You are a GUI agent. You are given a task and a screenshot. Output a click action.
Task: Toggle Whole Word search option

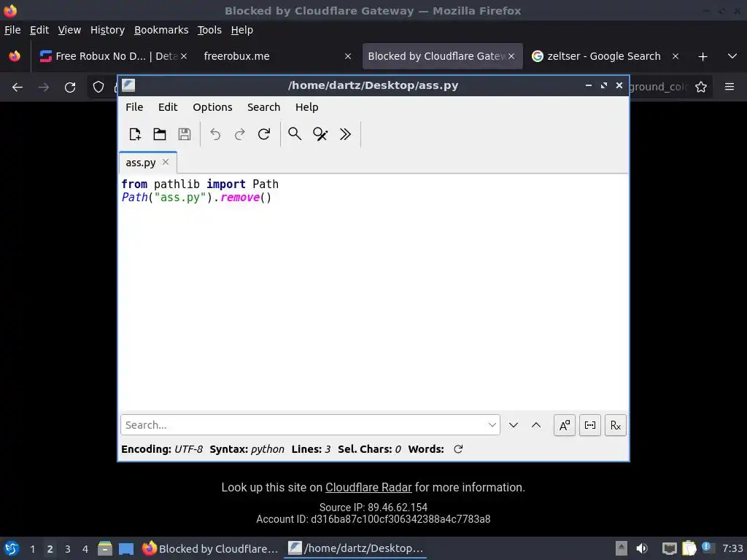point(589,425)
